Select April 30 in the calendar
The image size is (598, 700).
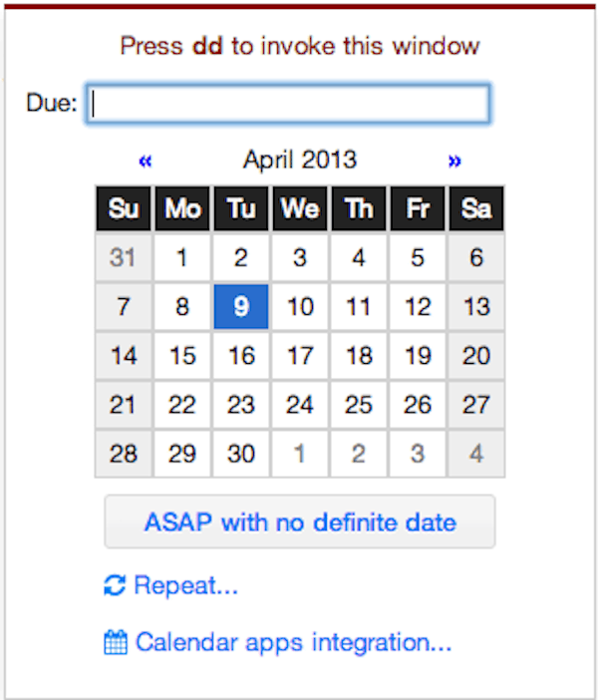(241, 454)
